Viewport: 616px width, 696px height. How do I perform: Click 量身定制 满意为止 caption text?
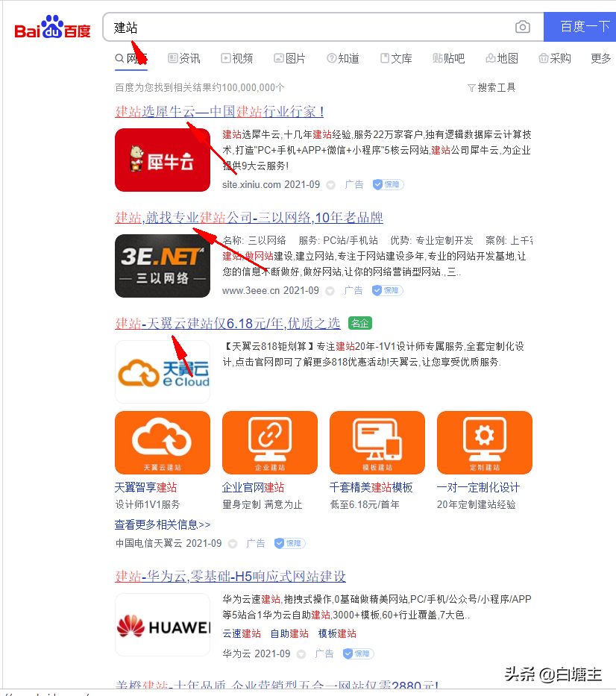263,505
